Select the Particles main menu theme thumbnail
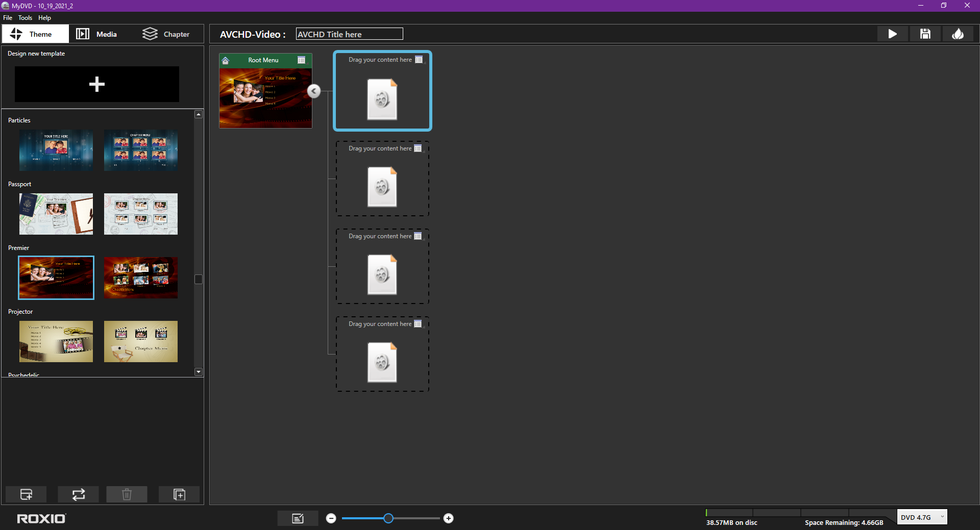 point(56,150)
